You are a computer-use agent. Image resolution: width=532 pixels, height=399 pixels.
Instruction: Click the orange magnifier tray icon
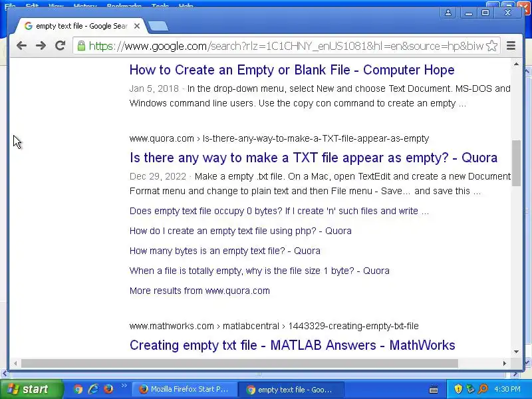483,389
